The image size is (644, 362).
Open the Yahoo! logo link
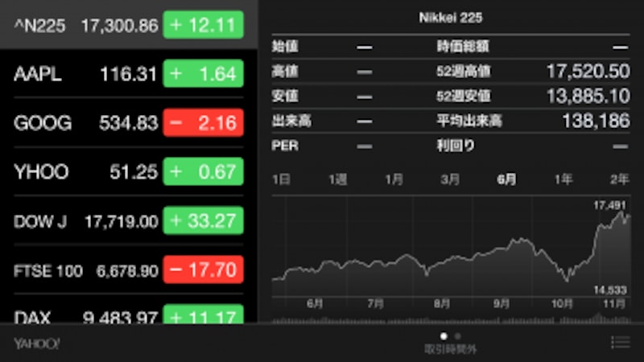[x=37, y=343]
